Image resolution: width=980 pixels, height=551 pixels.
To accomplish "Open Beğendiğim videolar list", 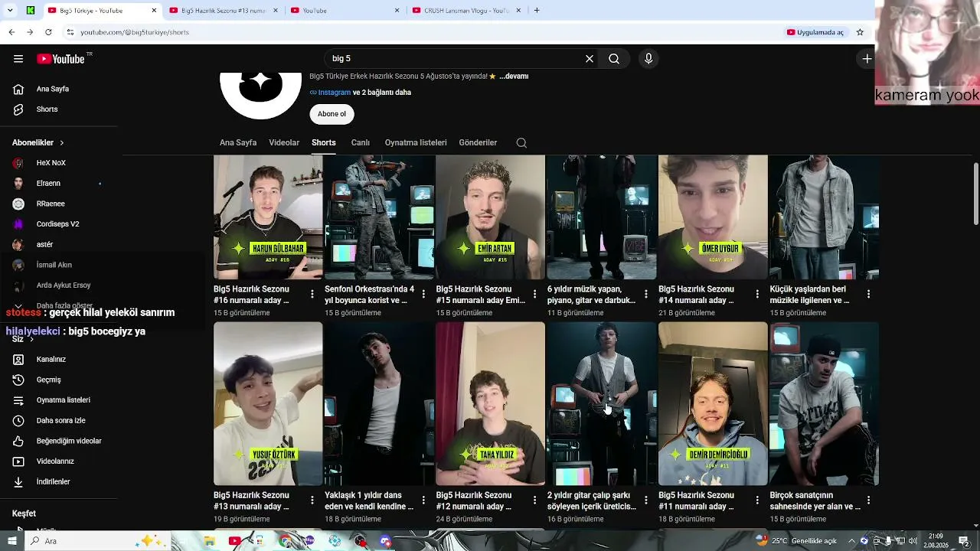I will click(x=69, y=441).
